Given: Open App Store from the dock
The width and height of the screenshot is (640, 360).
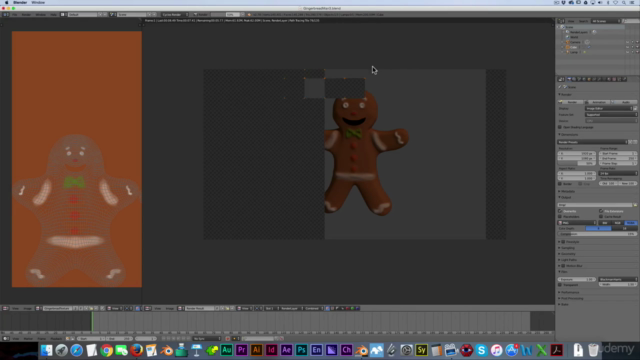Looking at the screenshot, I should (511, 350).
